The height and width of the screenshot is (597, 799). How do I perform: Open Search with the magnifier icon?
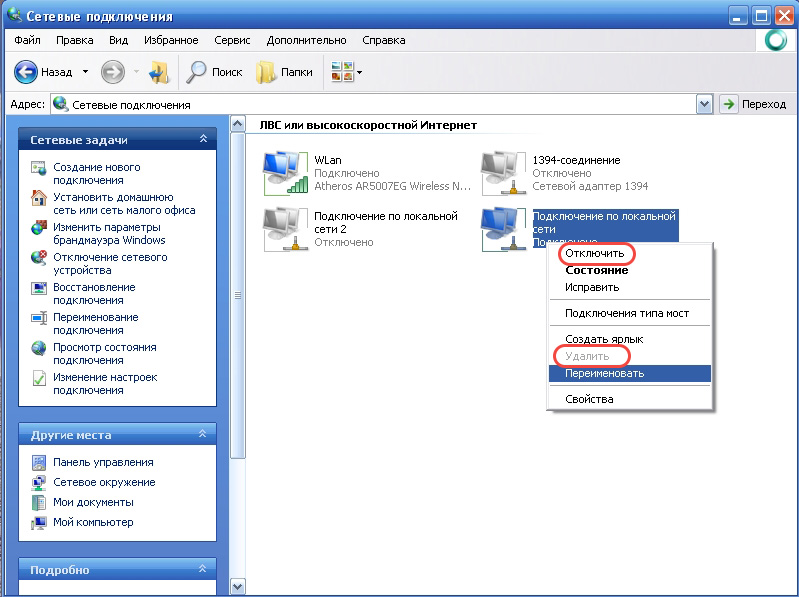point(196,72)
